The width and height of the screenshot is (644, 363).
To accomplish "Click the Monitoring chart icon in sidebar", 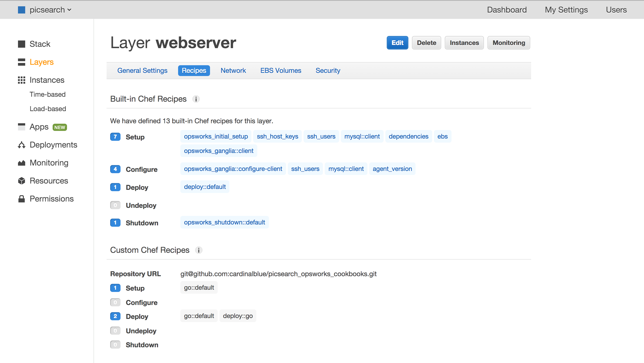I will click(x=22, y=163).
